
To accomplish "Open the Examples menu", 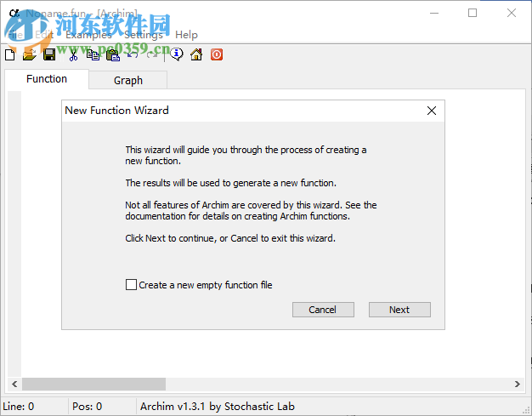I will pos(88,35).
